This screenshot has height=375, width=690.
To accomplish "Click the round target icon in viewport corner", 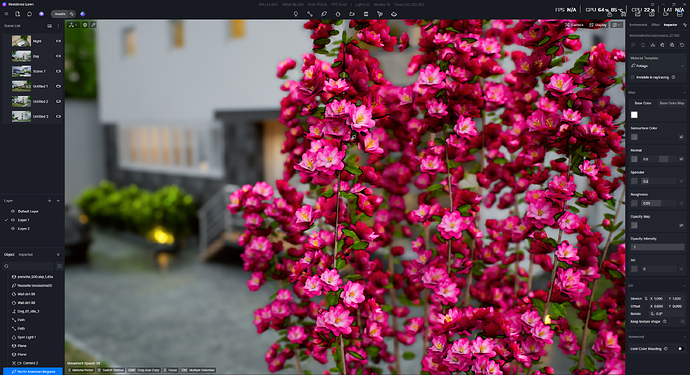I will pos(85,25).
